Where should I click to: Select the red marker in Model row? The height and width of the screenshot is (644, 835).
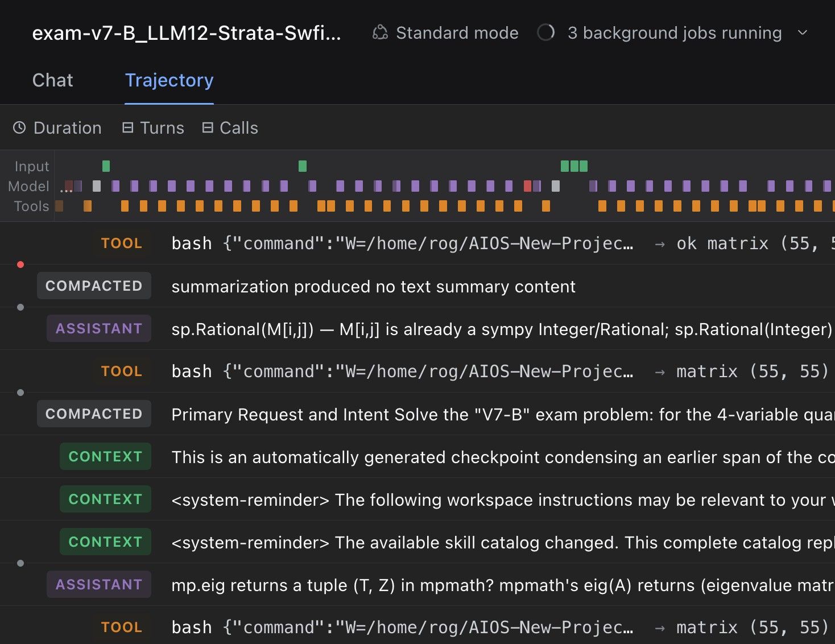pos(527,186)
